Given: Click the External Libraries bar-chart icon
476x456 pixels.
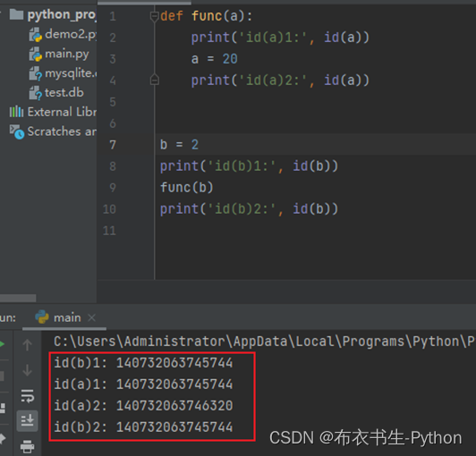Looking at the screenshot, I should tap(16, 112).
